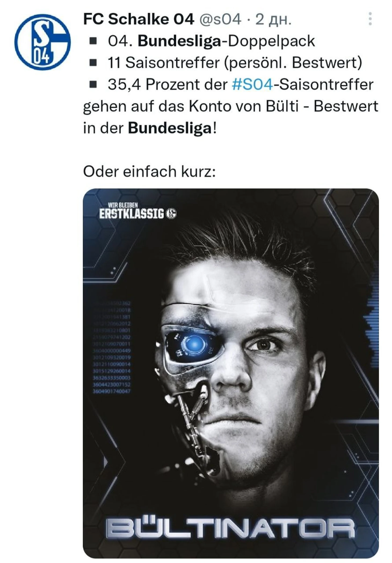Click the FC Schalke 04 account name
This screenshot has width=392, height=563.
139,19
